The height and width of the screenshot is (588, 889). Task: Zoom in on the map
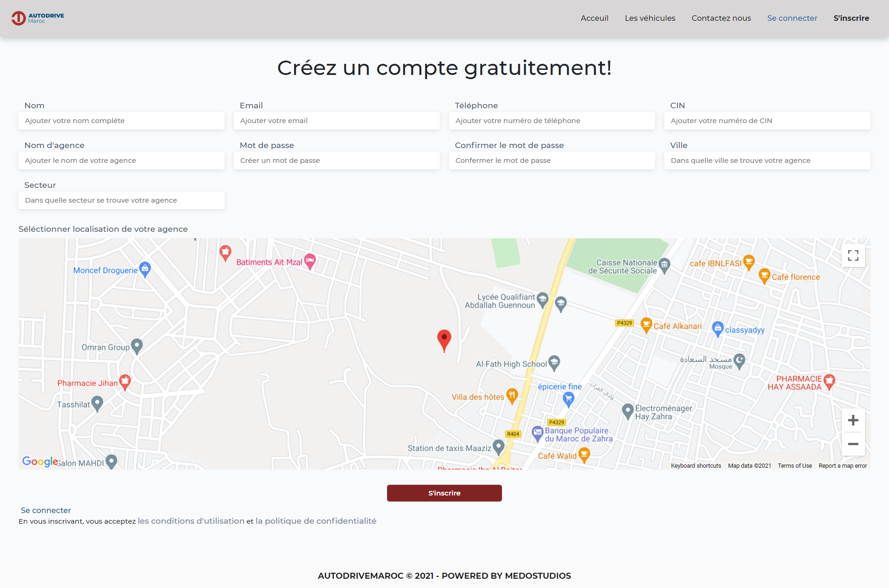(x=853, y=420)
